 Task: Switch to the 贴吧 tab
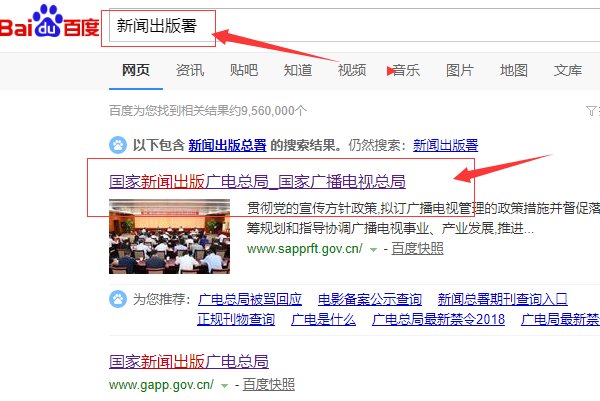coord(244,70)
